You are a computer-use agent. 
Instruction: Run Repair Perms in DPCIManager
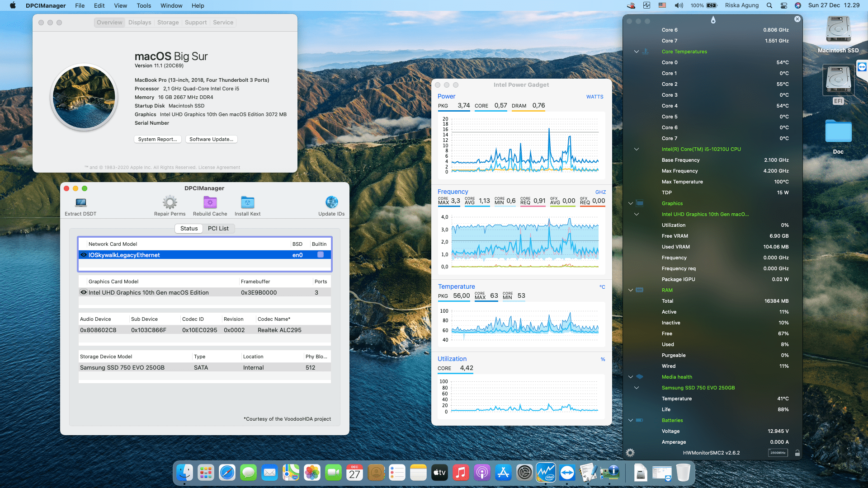pos(170,202)
